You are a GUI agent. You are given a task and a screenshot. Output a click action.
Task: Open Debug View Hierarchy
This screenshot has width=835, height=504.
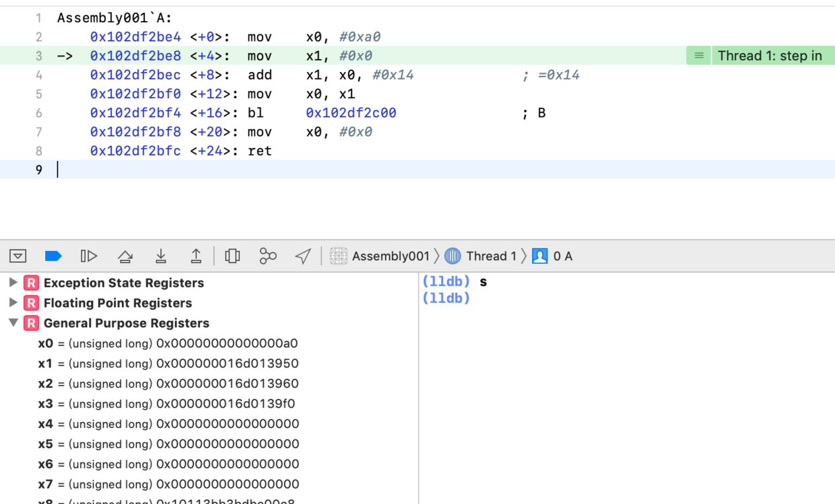pyautogui.click(x=232, y=256)
